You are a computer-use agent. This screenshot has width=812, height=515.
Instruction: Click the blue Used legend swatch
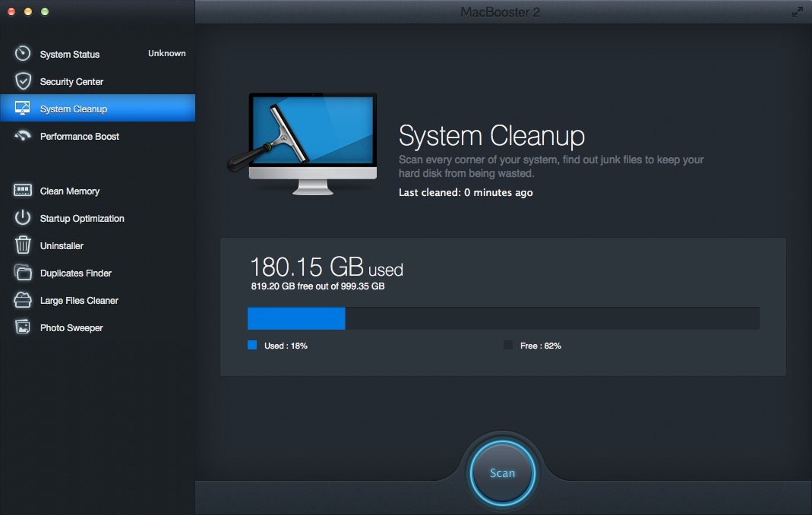pos(252,345)
